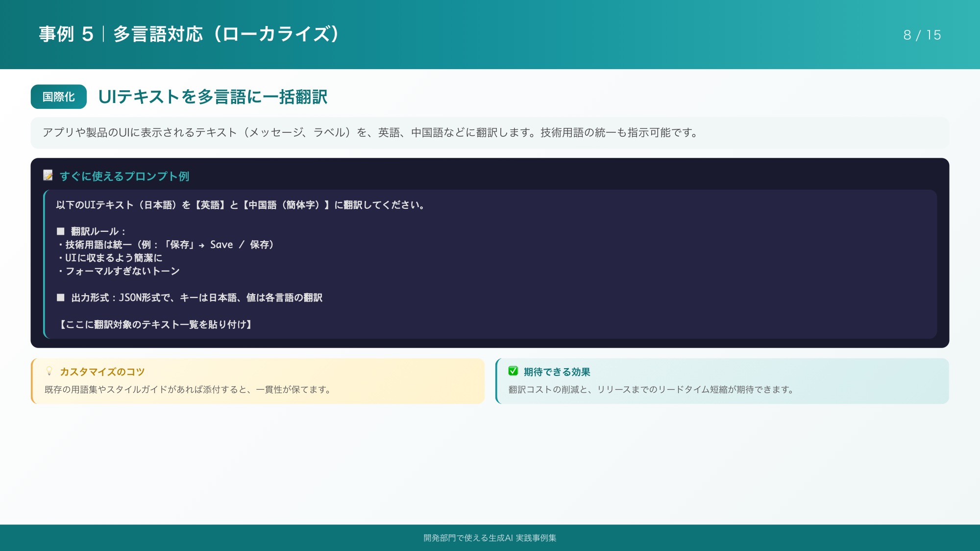Click the description starting アプリや製品のUIに表示される
Screen dimensions: 980x551
[x=370, y=133]
